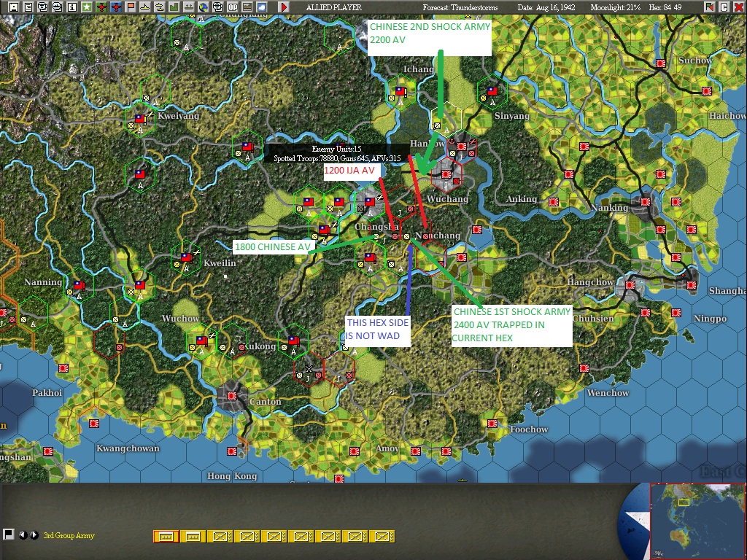Click the Chinese unit at Kweiyang
The width and height of the screenshot is (747, 560).
[140, 119]
